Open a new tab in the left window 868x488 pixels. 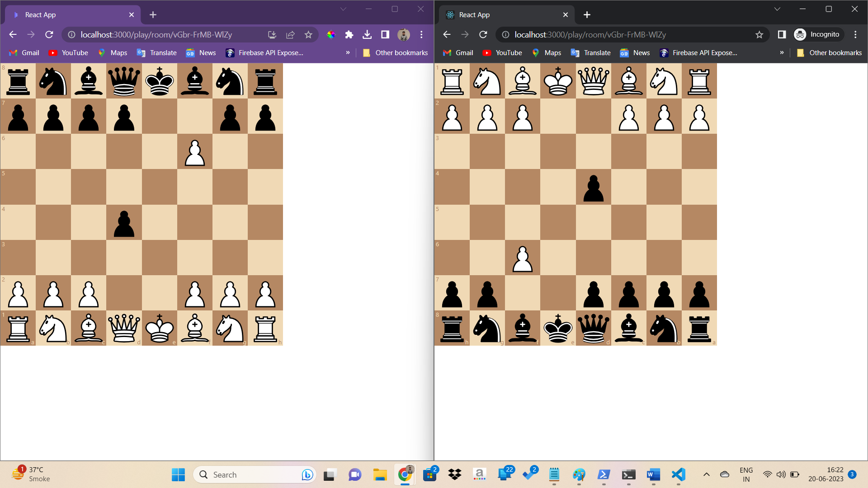coord(153,15)
